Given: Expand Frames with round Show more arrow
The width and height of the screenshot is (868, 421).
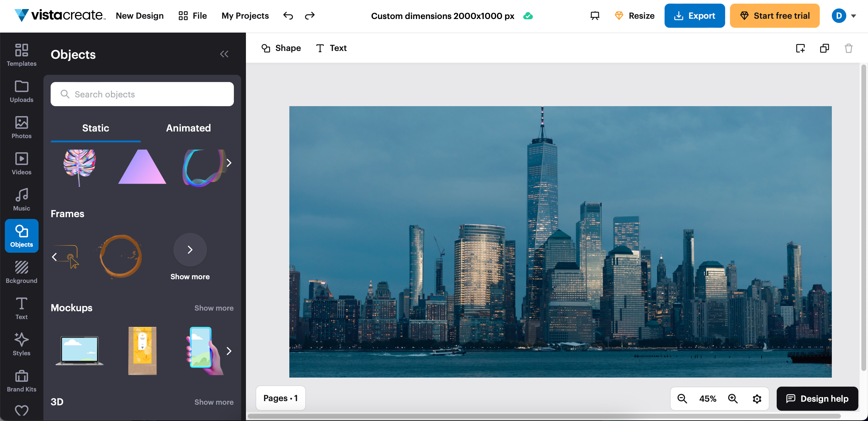Looking at the screenshot, I should click(x=190, y=249).
